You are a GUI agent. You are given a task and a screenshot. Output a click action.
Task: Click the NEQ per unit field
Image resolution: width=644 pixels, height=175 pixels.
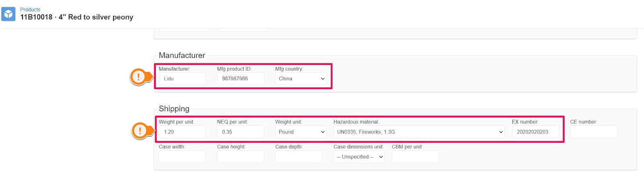tap(241, 132)
